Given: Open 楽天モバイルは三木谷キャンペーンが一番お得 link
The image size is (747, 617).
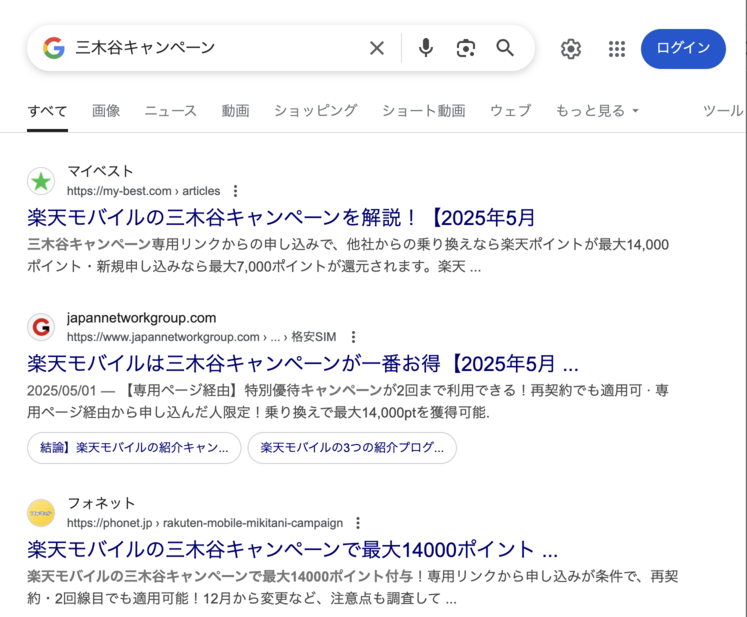Looking at the screenshot, I should [x=303, y=364].
